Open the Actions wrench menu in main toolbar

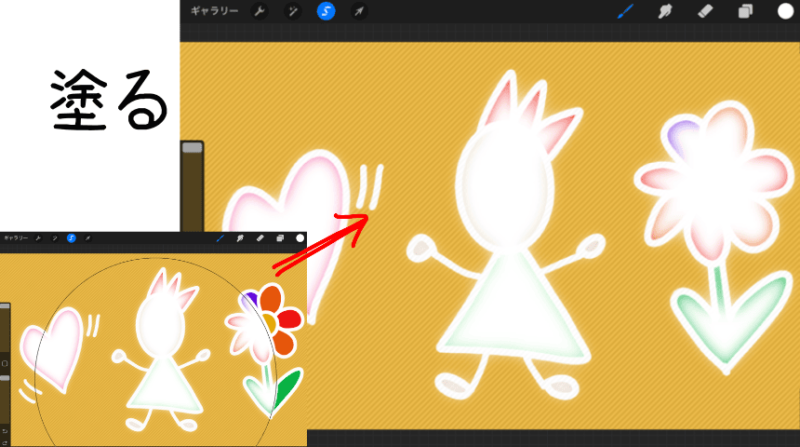pos(260,11)
